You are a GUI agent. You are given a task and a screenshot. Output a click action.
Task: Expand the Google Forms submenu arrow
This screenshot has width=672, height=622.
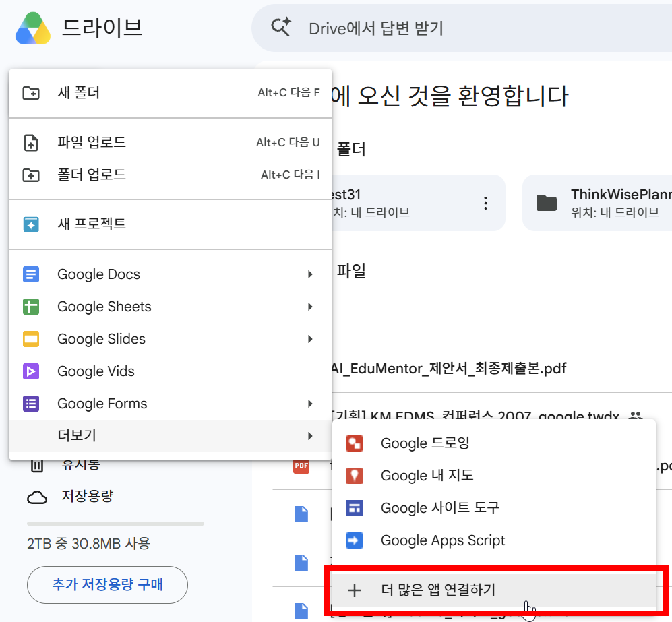pos(310,404)
